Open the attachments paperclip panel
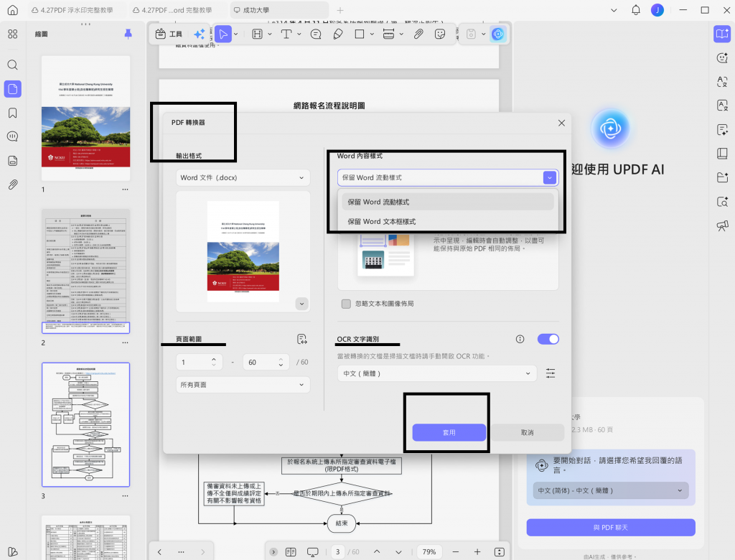735x560 pixels. [13, 185]
